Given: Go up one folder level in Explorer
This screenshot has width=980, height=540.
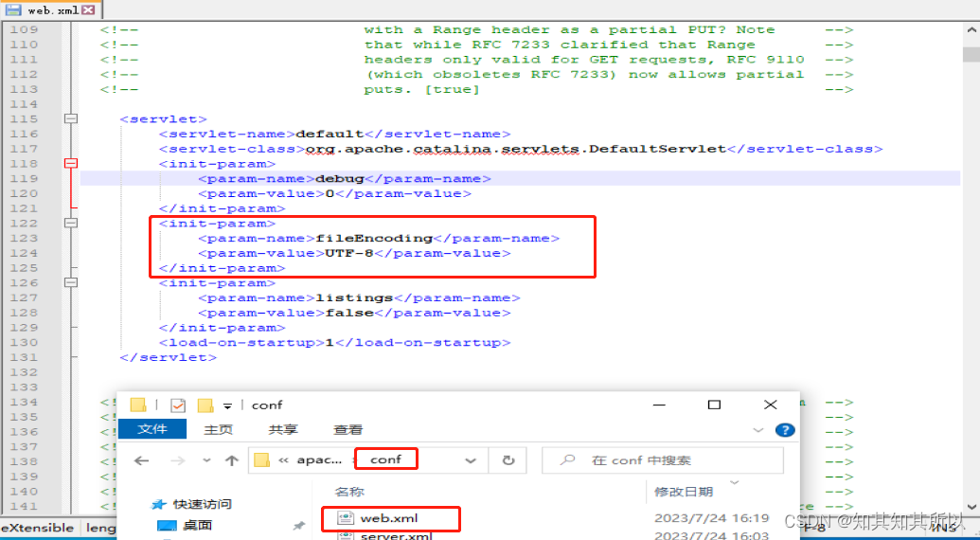Looking at the screenshot, I should coord(232,460).
